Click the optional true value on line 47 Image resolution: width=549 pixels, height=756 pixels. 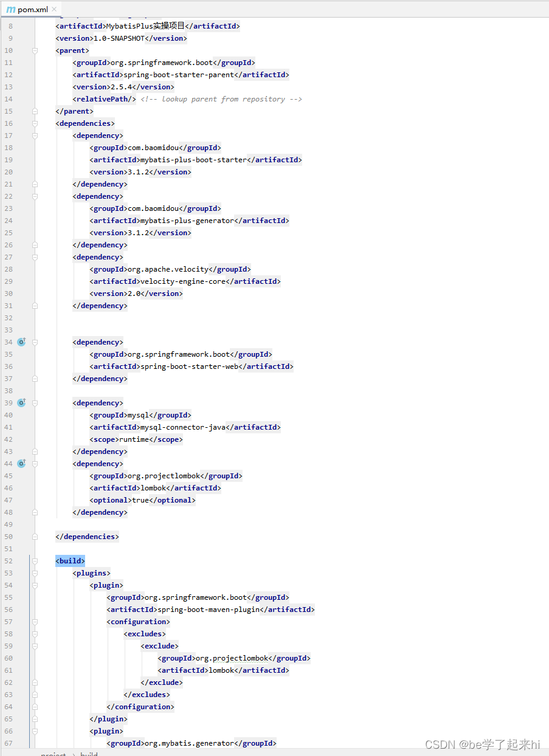pyautogui.click(x=140, y=500)
